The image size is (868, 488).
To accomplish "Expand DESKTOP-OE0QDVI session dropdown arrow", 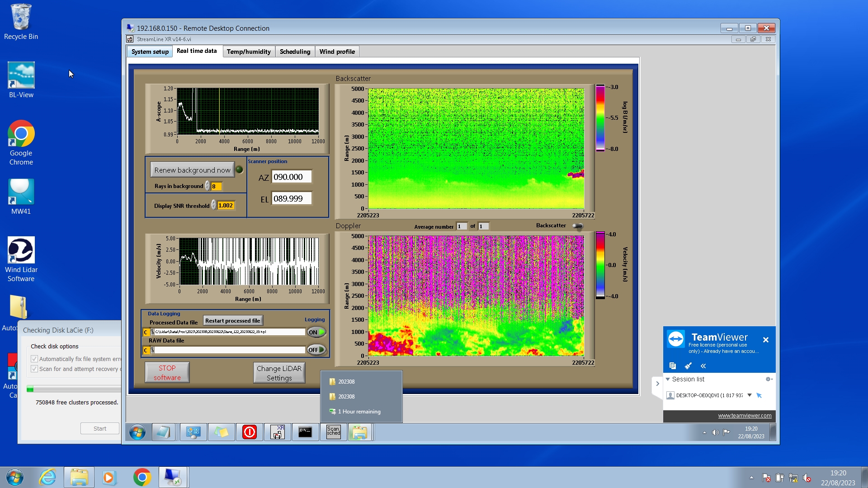I will (x=749, y=395).
